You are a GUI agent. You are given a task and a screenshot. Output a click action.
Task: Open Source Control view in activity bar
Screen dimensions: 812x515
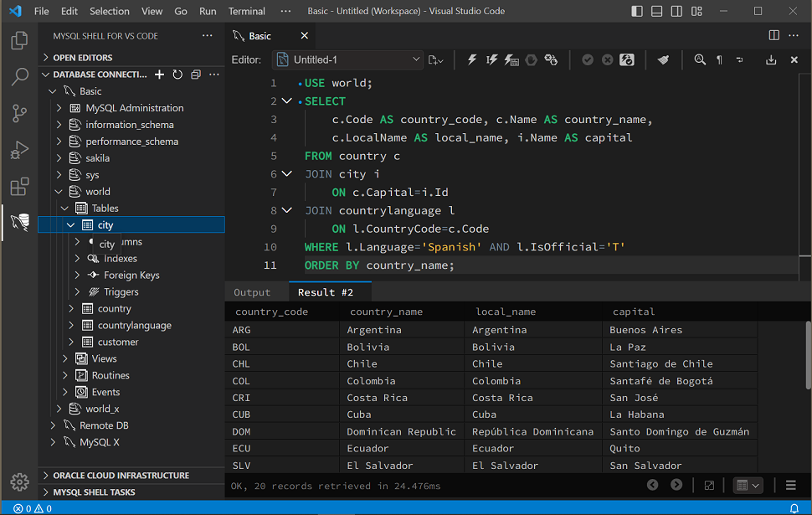(x=19, y=114)
